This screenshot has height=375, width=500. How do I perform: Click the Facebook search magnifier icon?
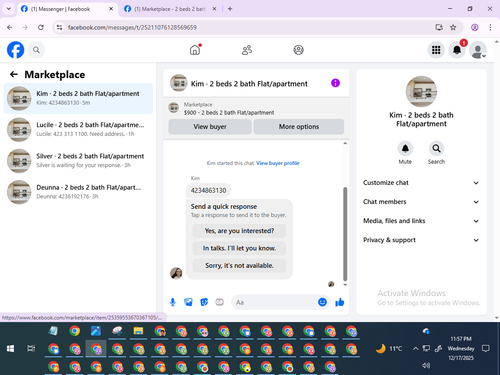(36, 50)
